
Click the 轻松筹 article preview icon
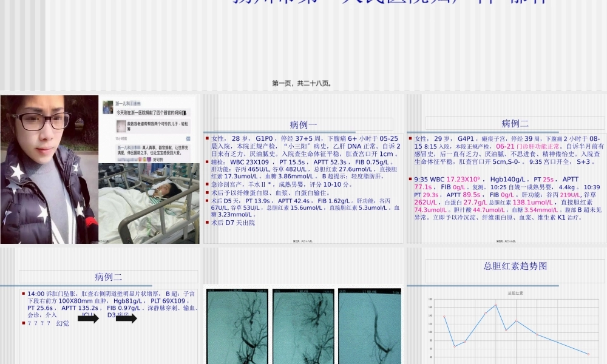pyautogui.click(x=121, y=126)
